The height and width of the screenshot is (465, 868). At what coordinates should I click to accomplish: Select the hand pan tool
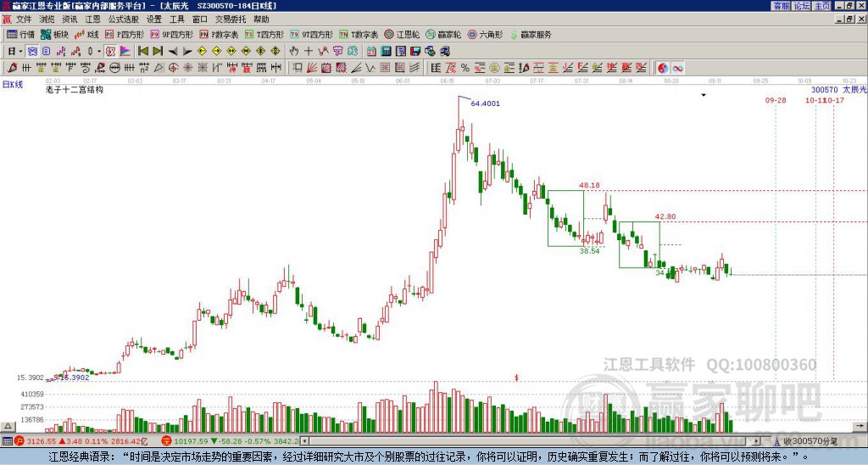[x=294, y=52]
